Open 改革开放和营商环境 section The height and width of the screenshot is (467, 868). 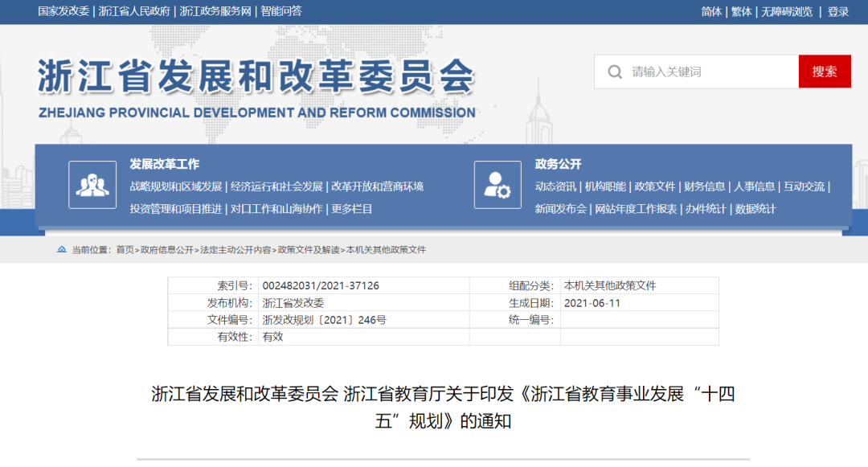(x=378, y=186)
